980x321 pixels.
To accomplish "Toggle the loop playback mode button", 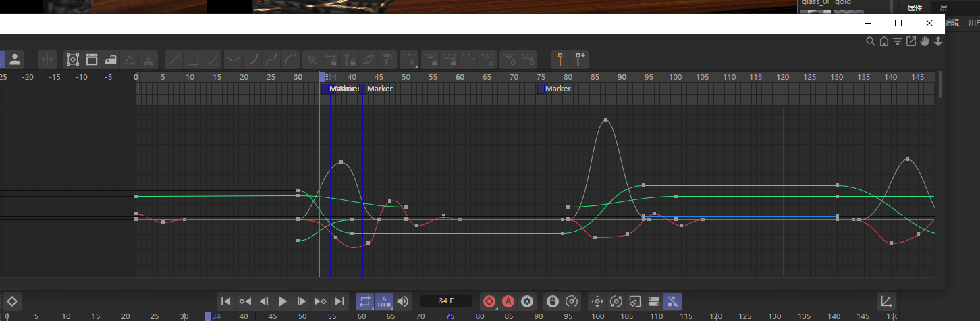I will pyautogui.click(x=365, y=301).
